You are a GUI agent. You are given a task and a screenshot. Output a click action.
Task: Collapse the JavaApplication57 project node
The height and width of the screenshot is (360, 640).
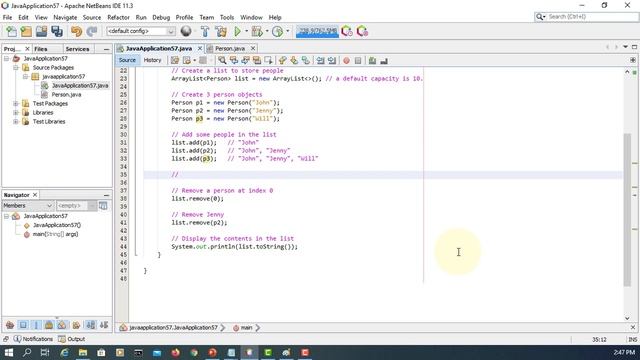[x=7, y=59]
